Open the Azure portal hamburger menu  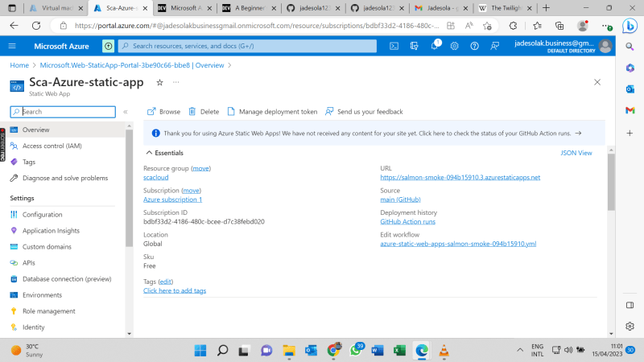(12, 46)
